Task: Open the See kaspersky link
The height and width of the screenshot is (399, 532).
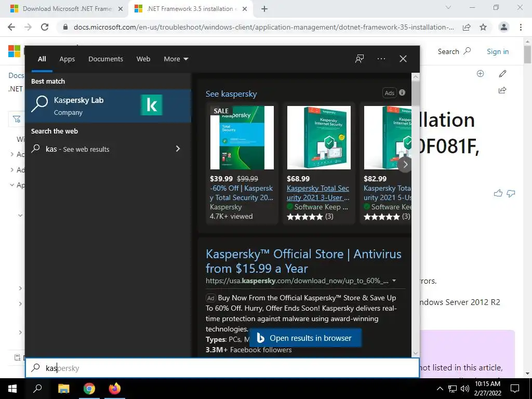Action: click(231, 94)
